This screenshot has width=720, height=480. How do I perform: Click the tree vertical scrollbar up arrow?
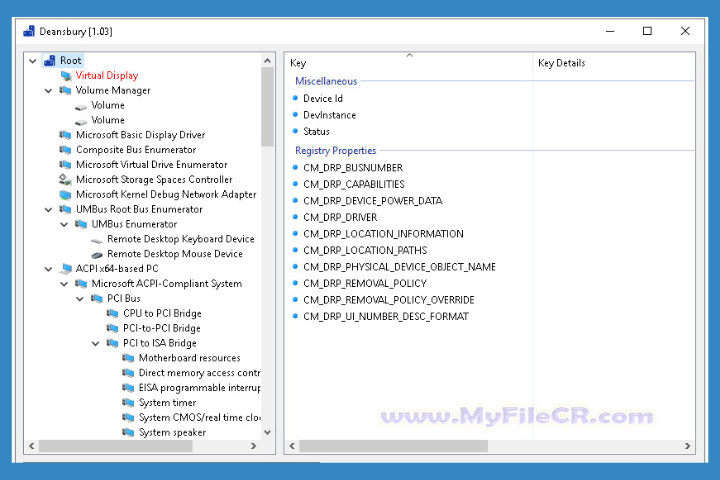[267, 61]
